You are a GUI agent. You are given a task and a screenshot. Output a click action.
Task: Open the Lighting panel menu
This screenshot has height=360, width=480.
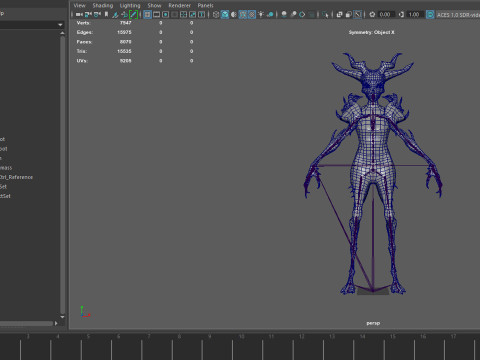coord(130,5)
